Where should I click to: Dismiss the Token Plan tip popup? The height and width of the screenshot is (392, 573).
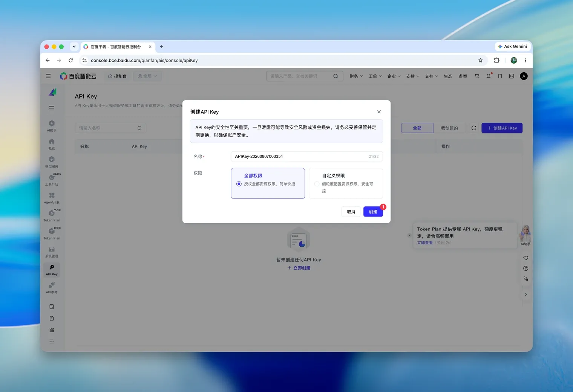pos(409,235)
